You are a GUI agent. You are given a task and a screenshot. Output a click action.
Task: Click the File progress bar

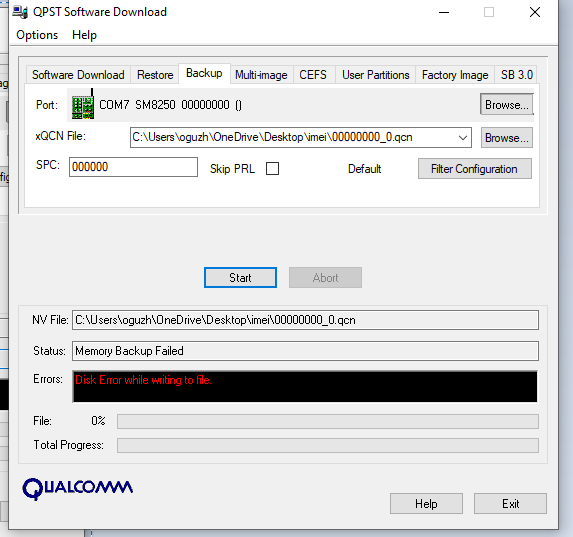[328, 421]
